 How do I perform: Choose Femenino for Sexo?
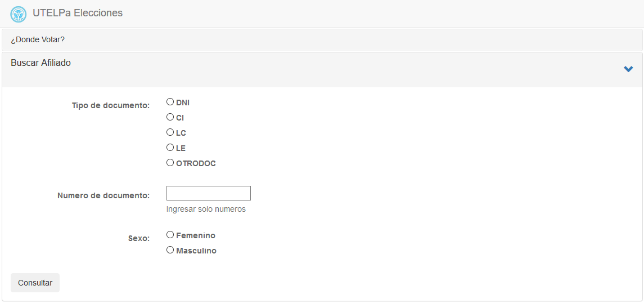point(170,235)
